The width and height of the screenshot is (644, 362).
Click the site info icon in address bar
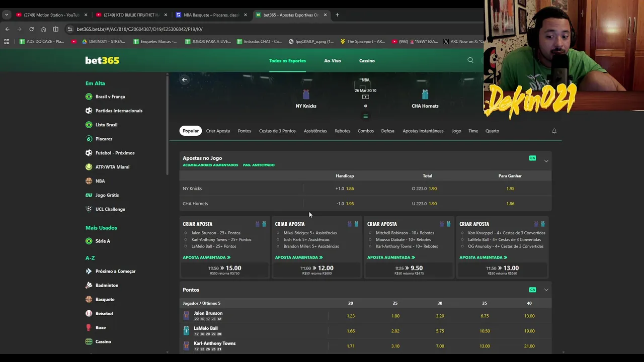(70, 29)
